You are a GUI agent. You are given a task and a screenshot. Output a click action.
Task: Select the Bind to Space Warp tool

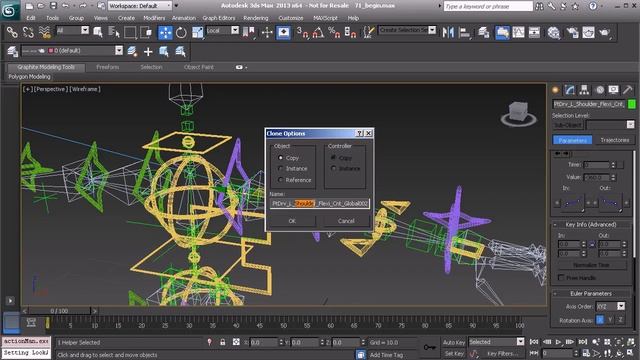(44, 32)
